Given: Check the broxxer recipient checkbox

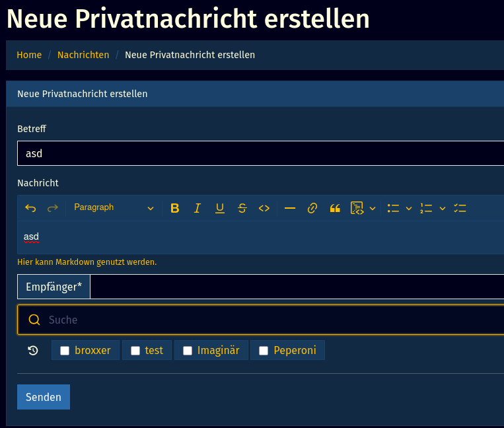Looking at the screenshot, I should tap(65, 351).
